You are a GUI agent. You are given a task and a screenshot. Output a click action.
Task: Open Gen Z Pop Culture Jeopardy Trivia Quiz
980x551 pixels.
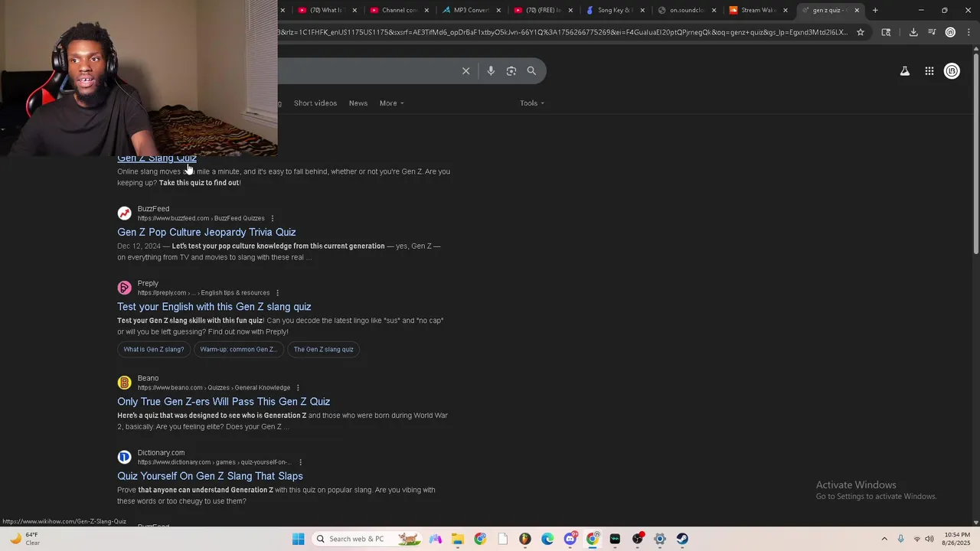[206, 232]
